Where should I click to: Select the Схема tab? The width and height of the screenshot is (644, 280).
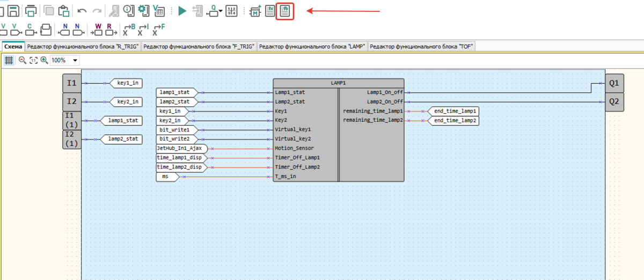point(13,47)
